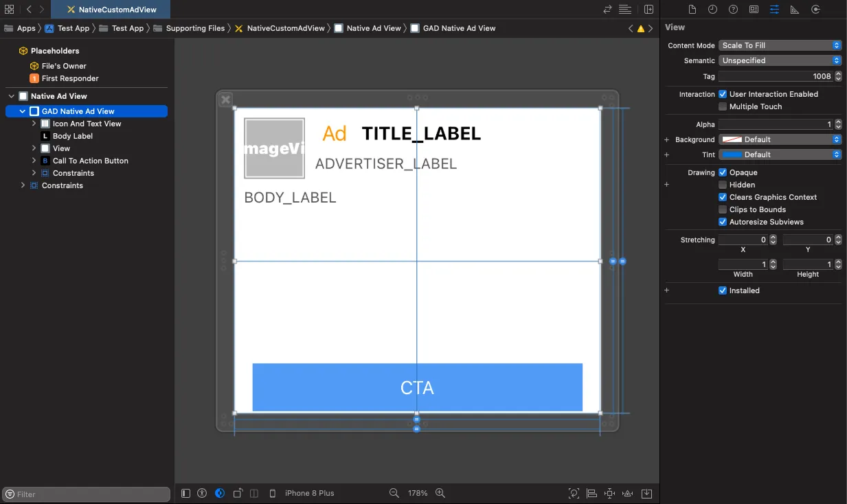Click the iPhone 8 Plus device selector
This screenshot has height=504, width=847.
[x=309, y=493]
